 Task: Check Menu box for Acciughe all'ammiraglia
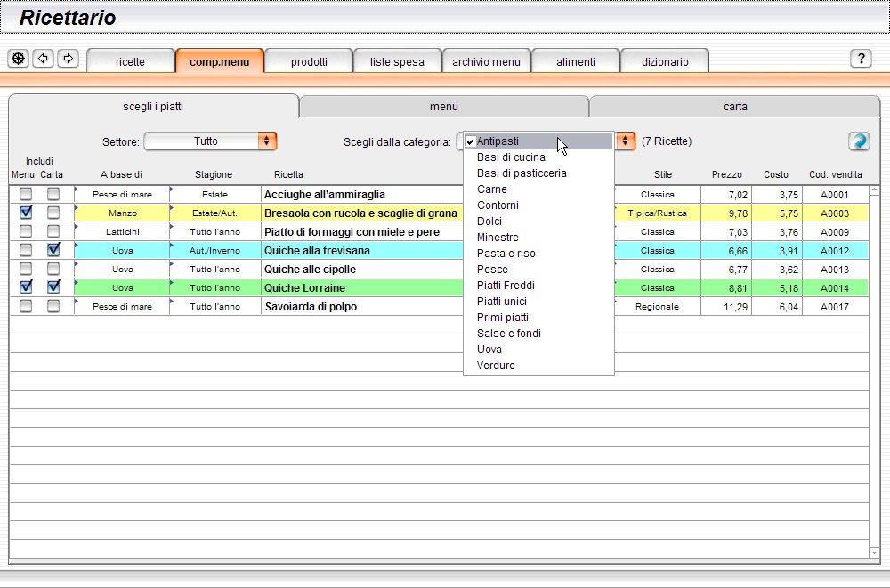(x=26, y=194)
